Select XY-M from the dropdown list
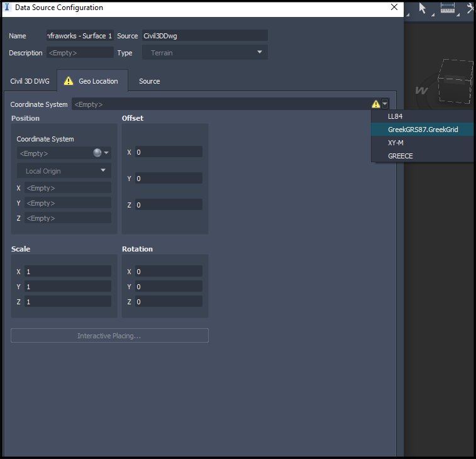476x459 pixels. (423, 143)
